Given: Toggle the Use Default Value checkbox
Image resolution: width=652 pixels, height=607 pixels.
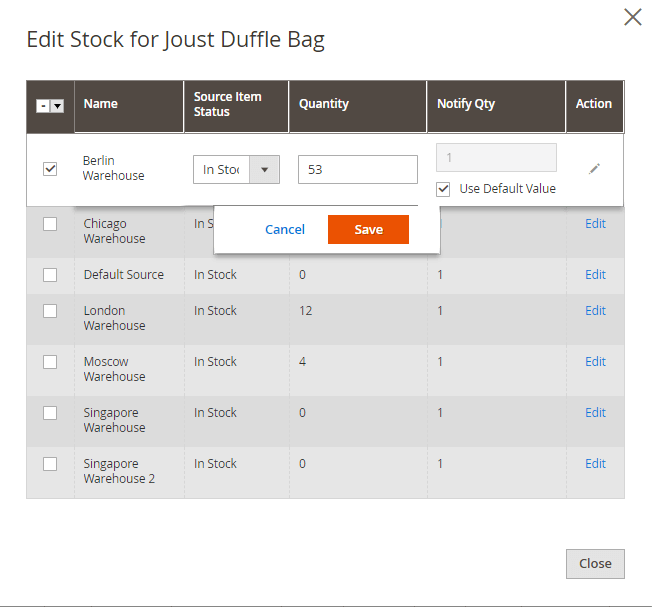Looking at the screenshot, I should pyautogui.click(x=443, y=189).
